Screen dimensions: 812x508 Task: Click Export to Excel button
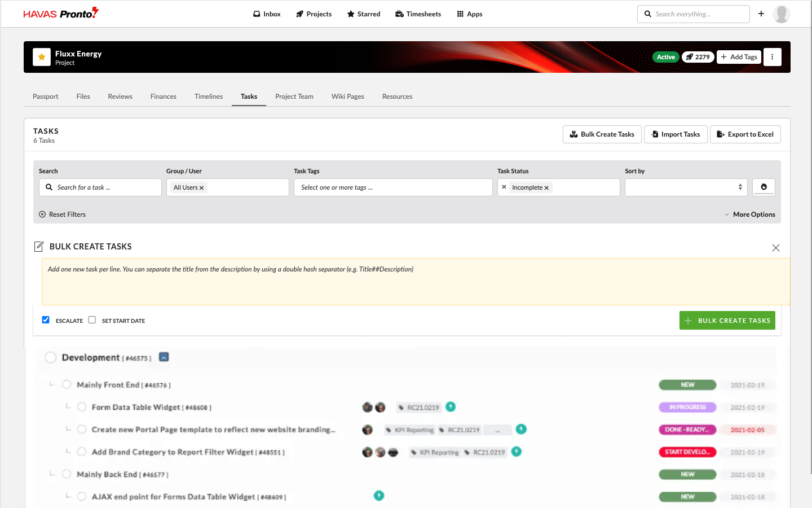(745, 134)
